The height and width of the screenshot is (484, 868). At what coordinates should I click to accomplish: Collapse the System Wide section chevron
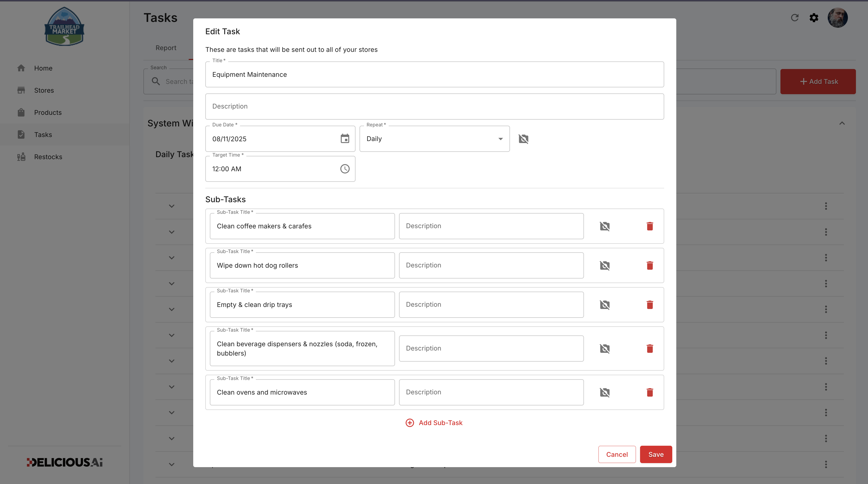point(842,123)
